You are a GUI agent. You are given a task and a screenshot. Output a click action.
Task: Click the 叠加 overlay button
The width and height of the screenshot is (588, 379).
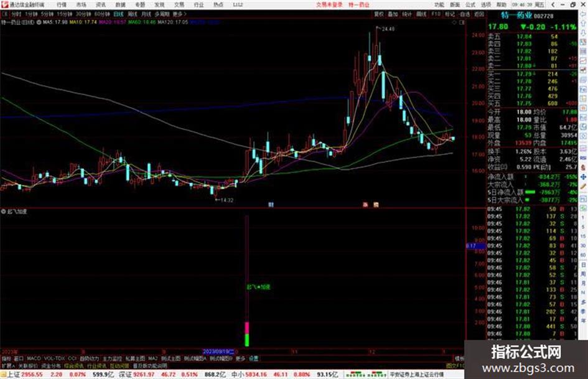pyautogui.click(x=393, y=14)
